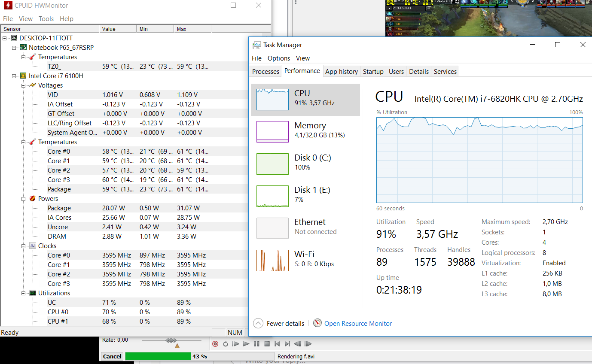Switch to the Services tab
The height and width of the screenshot is (364, 592).
pos(445,72)
